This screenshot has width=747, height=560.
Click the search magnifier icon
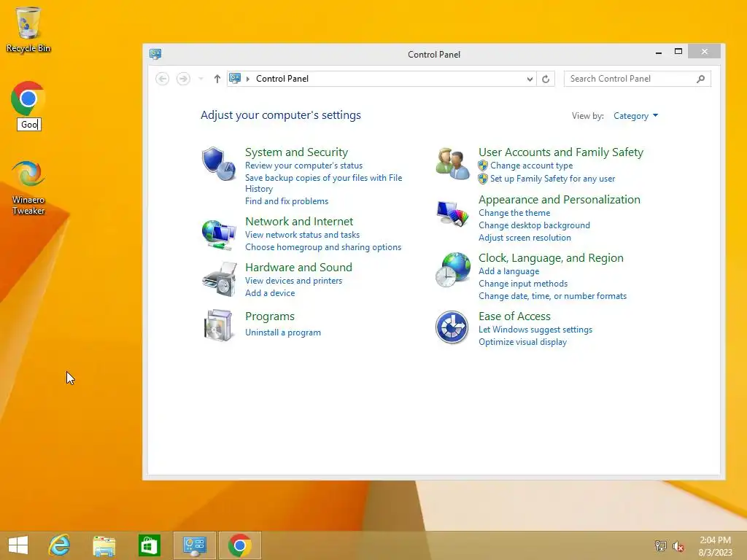click(700, 79)
